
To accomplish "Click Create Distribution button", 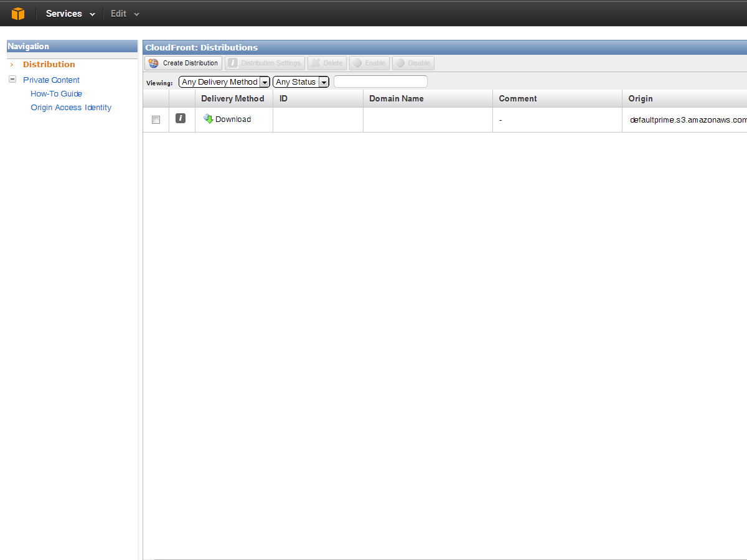I will [184, 63].
